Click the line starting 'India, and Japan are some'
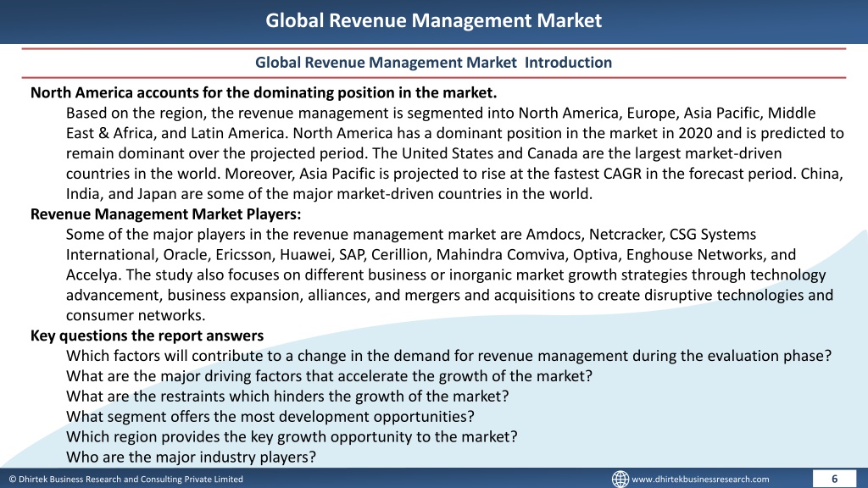Screen dimensions: 868x488 pyautogui.click(x=330, y=194)
